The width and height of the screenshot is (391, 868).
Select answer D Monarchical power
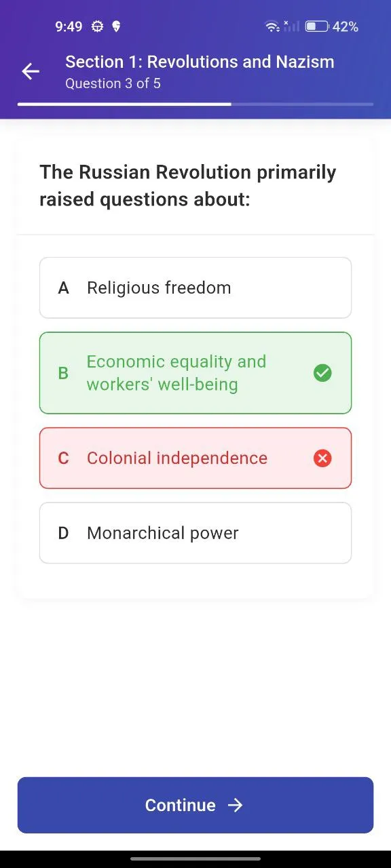195,533
